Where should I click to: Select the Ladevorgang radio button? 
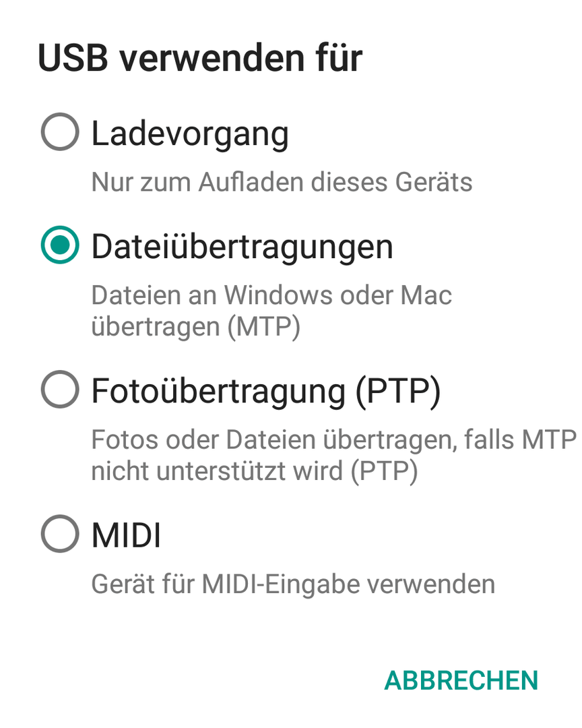click(x=60, y=131)
